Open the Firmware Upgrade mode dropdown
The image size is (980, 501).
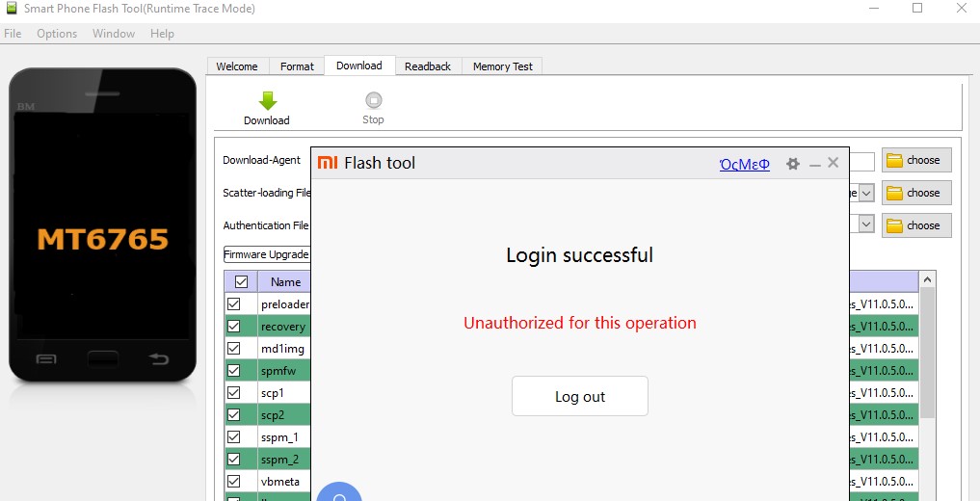[x=267, y=254]
